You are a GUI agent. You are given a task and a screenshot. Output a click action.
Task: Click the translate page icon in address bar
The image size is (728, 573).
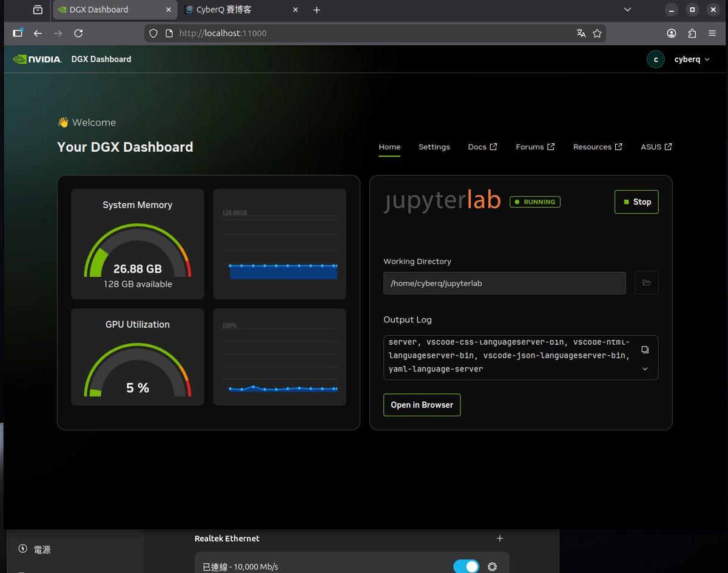point(581,33)
